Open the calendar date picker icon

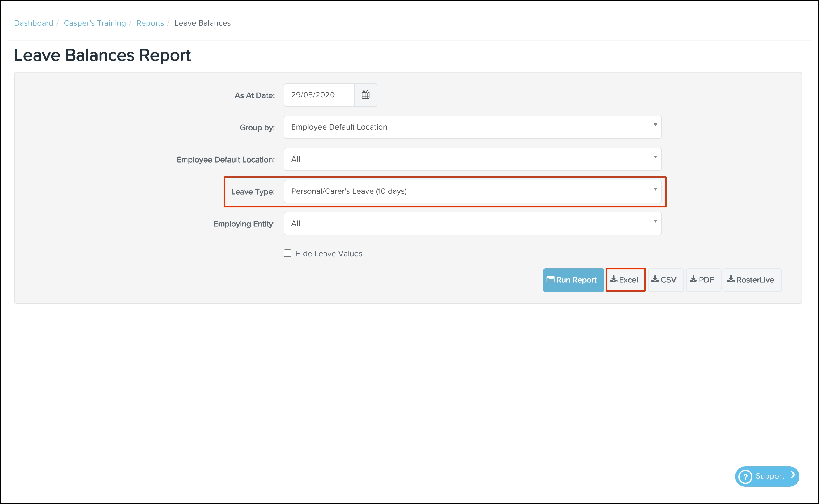pyautogui.click(x=366, y=95)
